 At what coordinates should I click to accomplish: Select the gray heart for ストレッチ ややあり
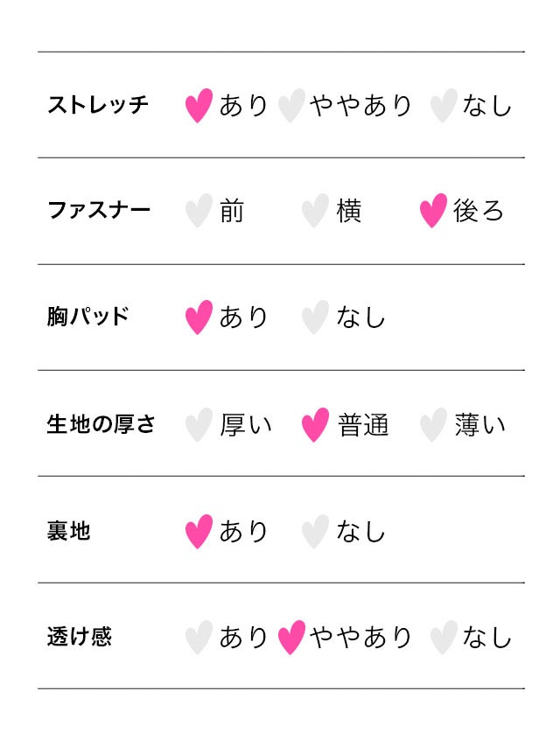tap(291, 106)
